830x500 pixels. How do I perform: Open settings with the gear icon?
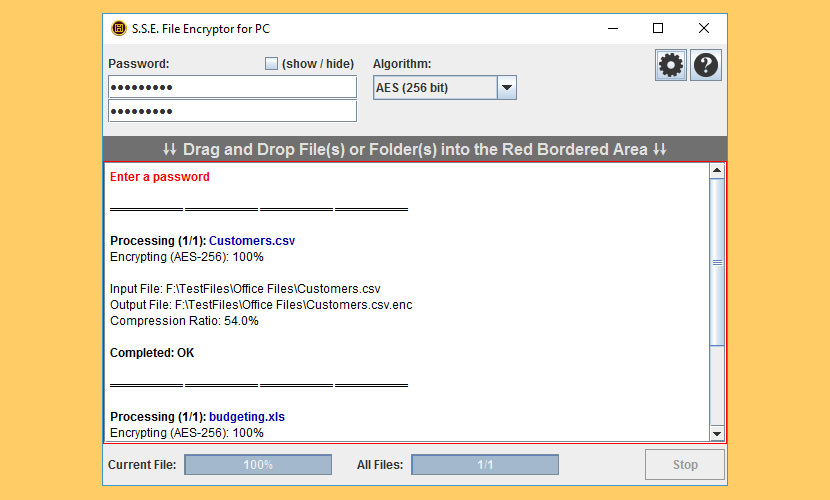tap(671, 65)
